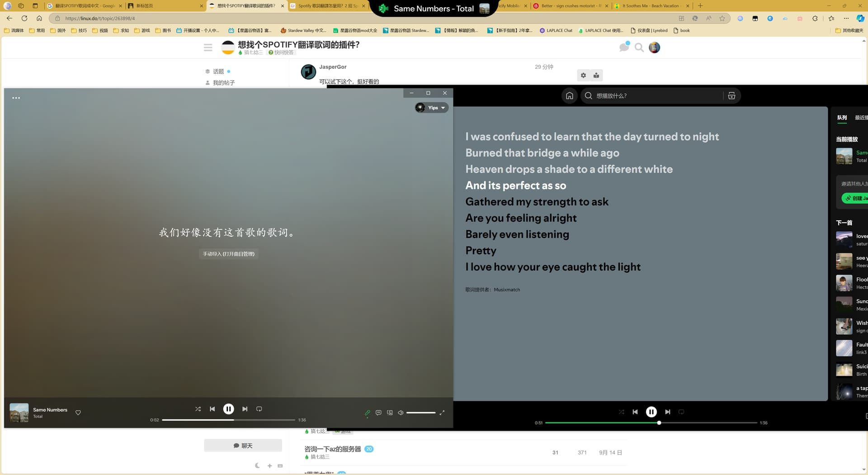Screen dimensions: 868x475
Task: Click the browser home icon
Action: coord(39,18)
